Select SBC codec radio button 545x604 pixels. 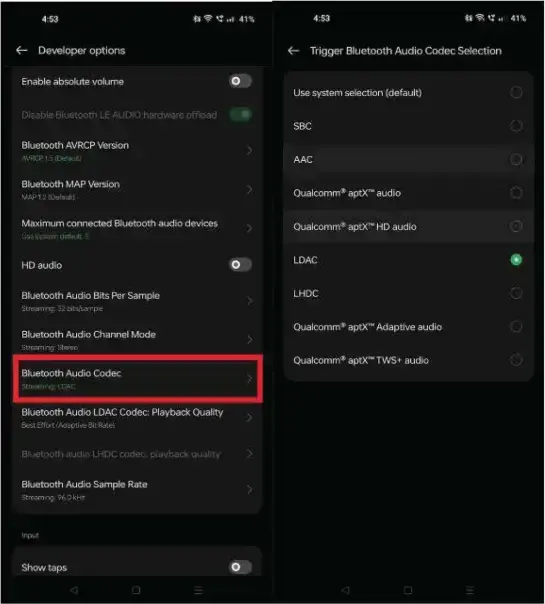click(516, 126)
